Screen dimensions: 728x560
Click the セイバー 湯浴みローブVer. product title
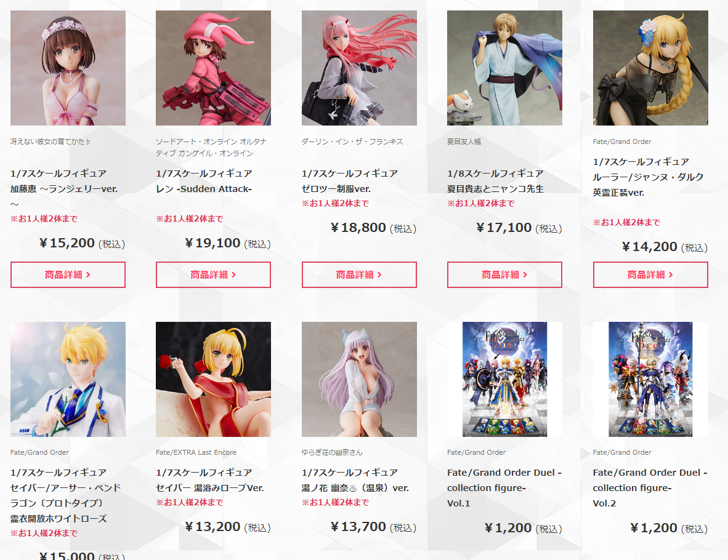(x=210, y=480)
